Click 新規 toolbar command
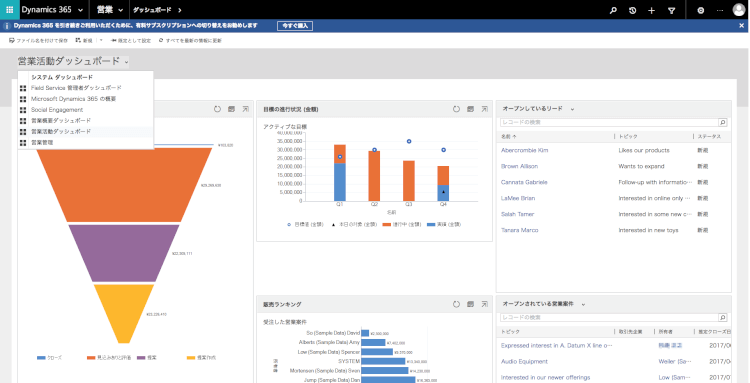The width and height of the screenshot is (750, 383). pos(84,41)
